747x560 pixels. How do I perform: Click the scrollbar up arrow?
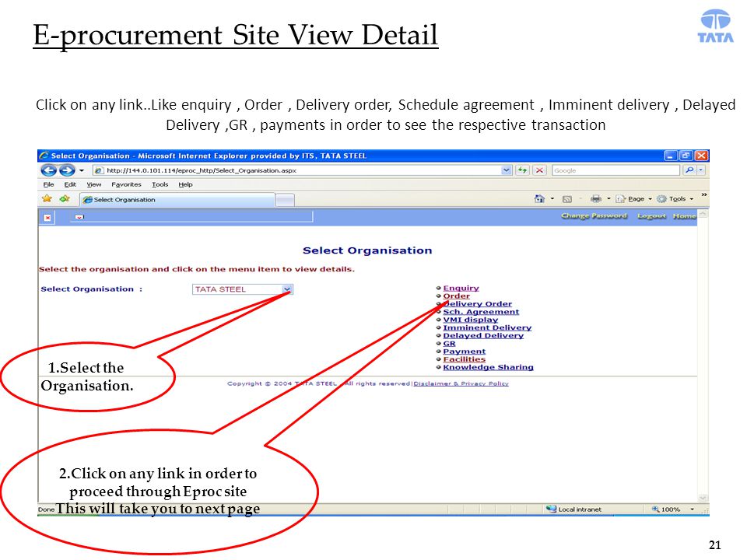point(703,215)
